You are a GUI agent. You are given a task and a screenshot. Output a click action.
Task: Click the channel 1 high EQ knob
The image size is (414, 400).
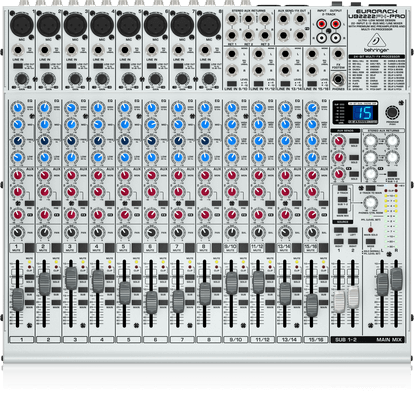(18, 108)
